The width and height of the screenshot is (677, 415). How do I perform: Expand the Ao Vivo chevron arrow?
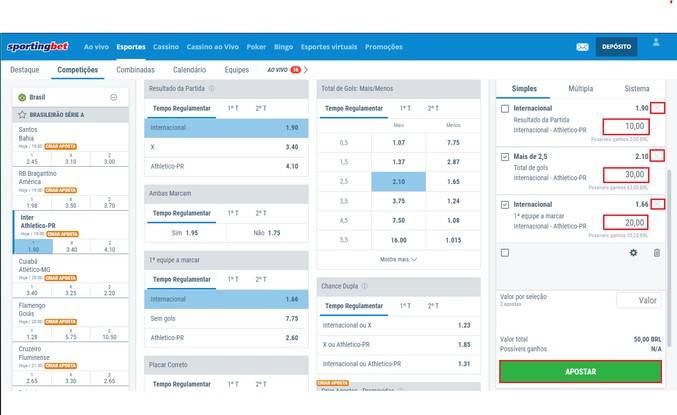pos(306,70)
